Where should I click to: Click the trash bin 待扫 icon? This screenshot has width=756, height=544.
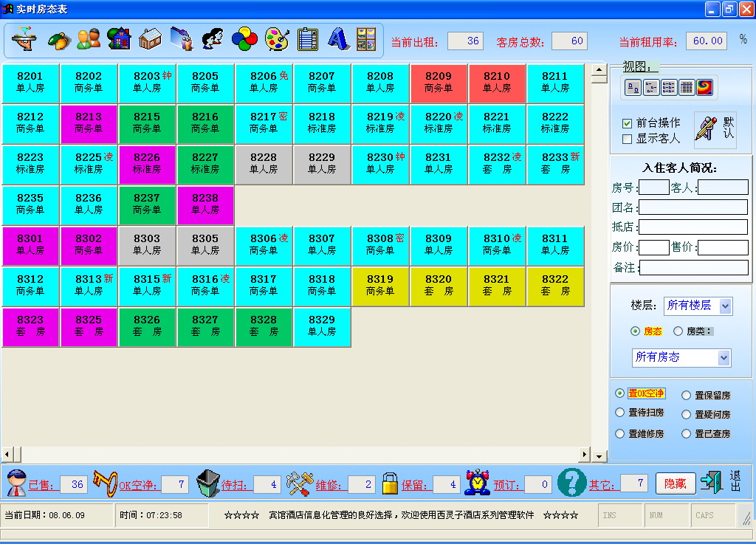point(207,483)
